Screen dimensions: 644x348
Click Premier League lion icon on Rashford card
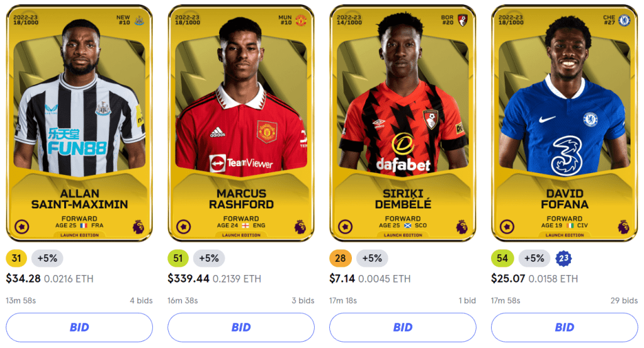click(300, 227)
